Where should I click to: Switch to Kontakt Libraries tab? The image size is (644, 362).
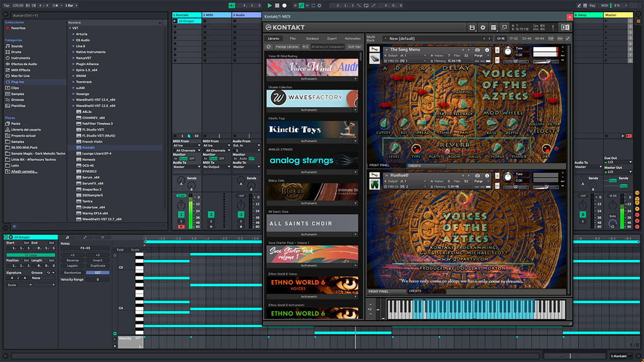[x=274, y=39]
